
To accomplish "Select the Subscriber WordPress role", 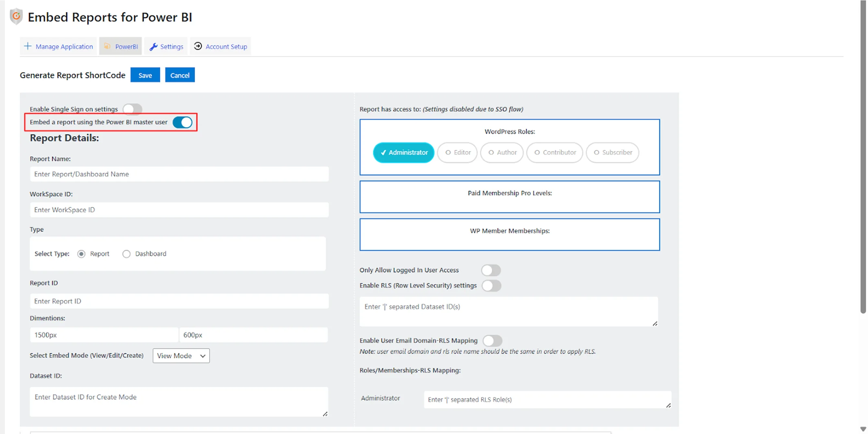I will click(612, 152).
